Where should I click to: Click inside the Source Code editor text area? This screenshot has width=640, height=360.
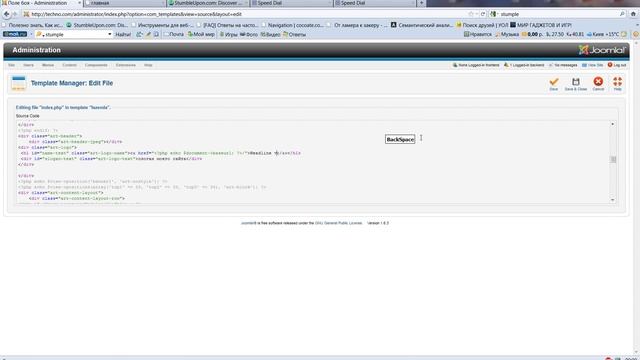click(313, 162)
